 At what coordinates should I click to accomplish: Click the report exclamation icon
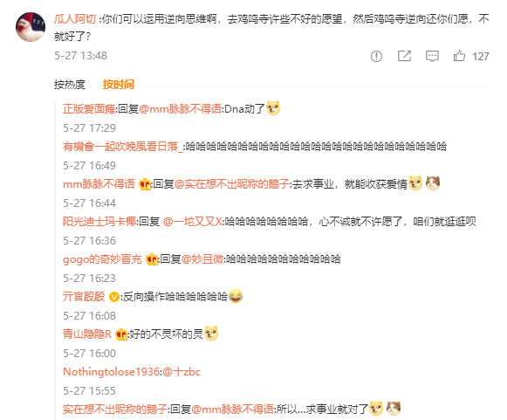point(376,56)
